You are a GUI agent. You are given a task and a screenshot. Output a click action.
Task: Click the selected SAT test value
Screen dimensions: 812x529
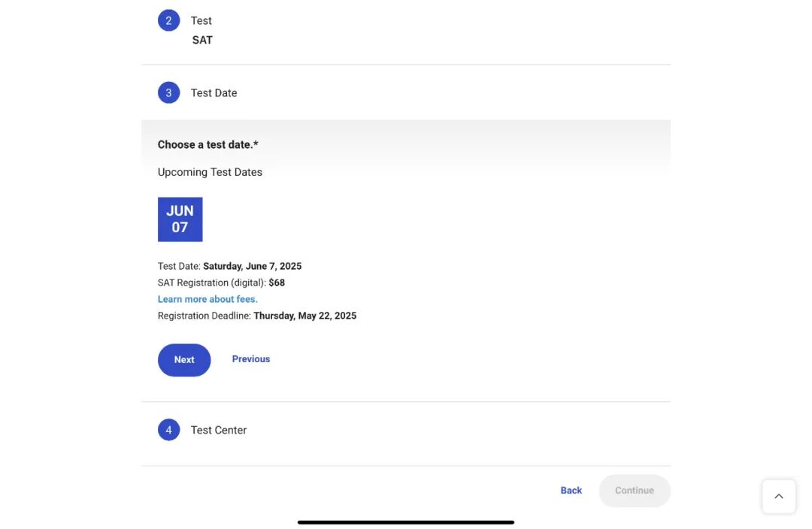point(202,41)
